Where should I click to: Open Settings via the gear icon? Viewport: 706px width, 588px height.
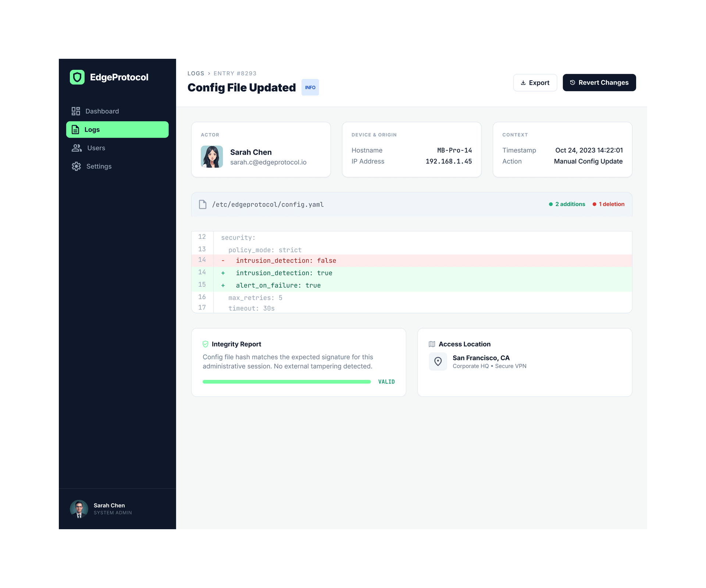click(x=76, y=166)
